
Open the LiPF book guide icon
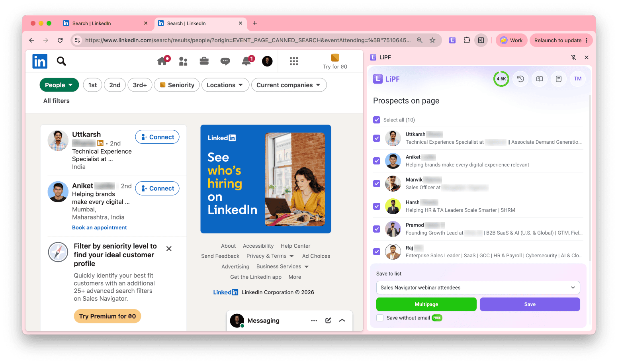pyautogui.click(x=540, y=79)
